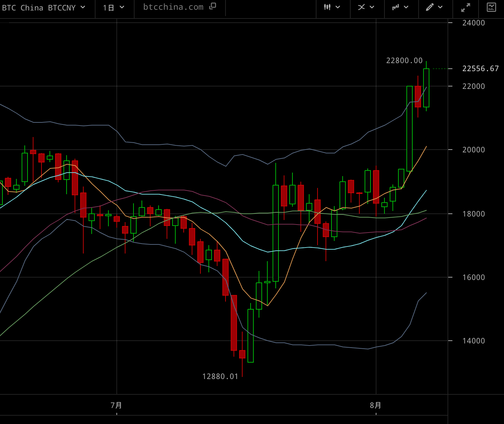The height and width of the screenshot is (424, 504).
Task: Click the 8月 time axis label
Action: click(376, 405)
